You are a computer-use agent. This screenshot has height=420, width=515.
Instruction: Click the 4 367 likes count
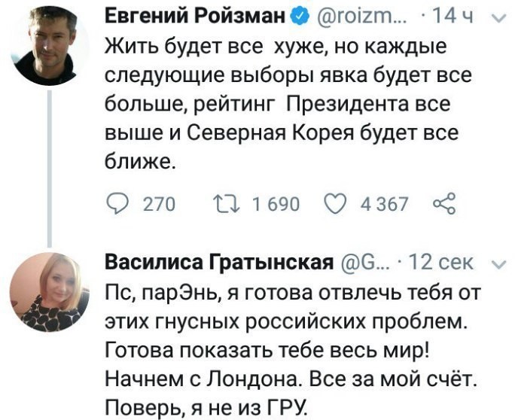384,204
